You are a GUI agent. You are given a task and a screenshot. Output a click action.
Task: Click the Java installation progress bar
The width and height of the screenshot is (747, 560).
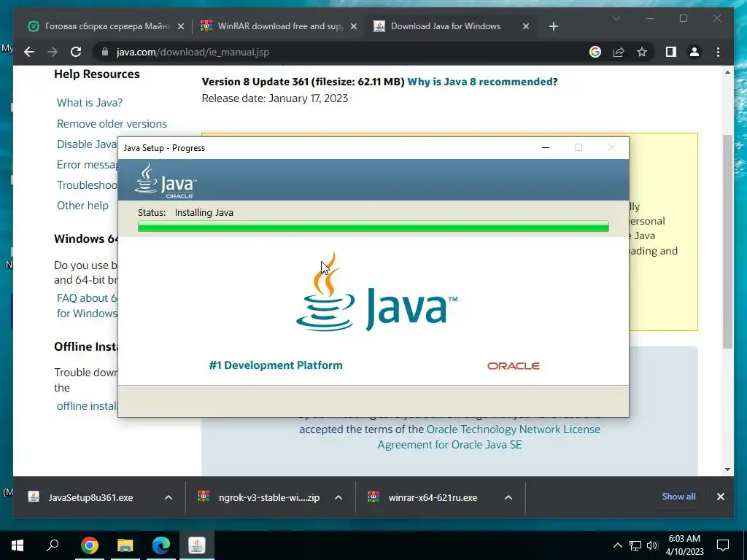tap(373, 226)
